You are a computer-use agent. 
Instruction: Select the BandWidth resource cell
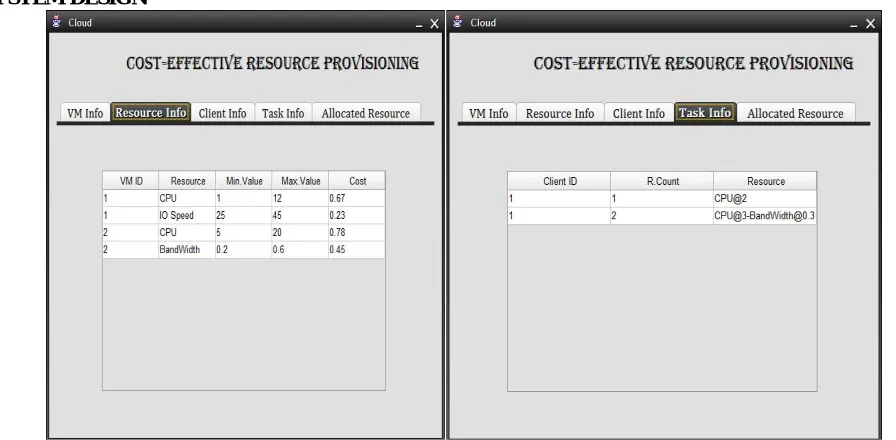click(x=187, y=250)
